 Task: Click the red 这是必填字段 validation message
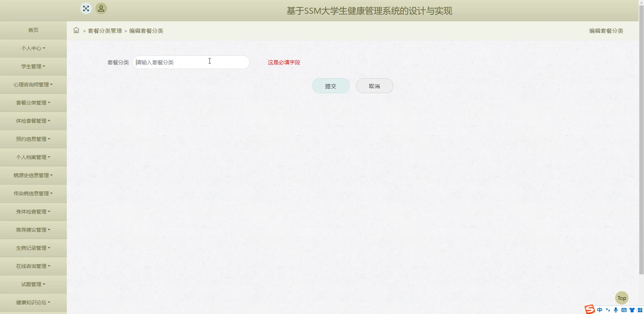284,62
